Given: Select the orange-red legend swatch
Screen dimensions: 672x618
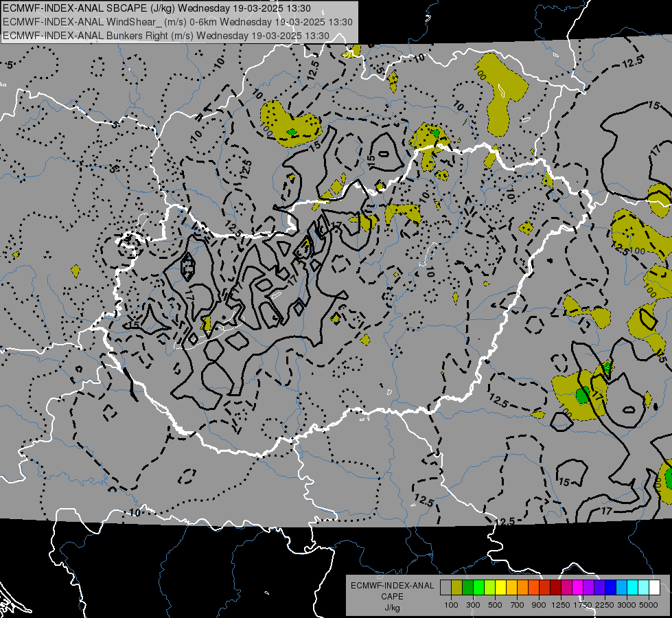Looking at the screenshot, I should click(533, 587).
